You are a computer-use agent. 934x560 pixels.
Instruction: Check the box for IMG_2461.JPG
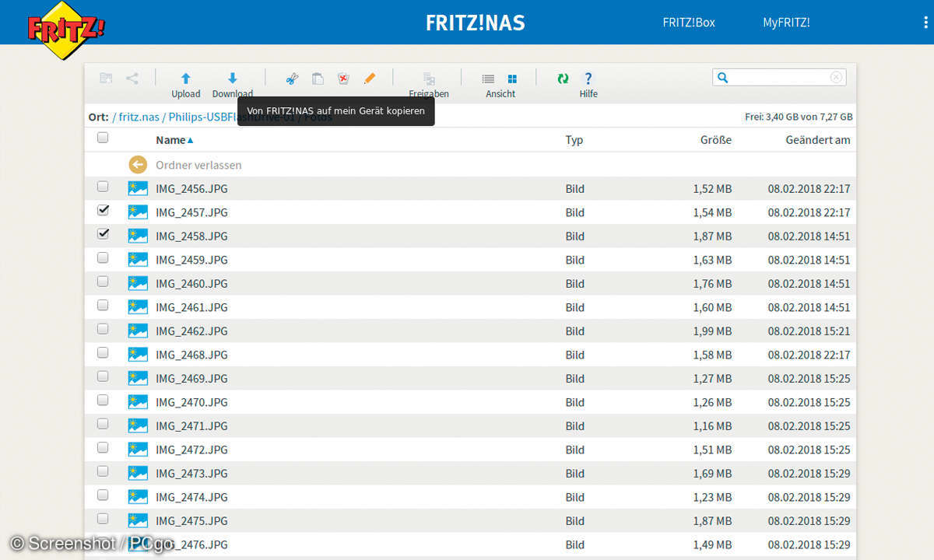(103, 305)
